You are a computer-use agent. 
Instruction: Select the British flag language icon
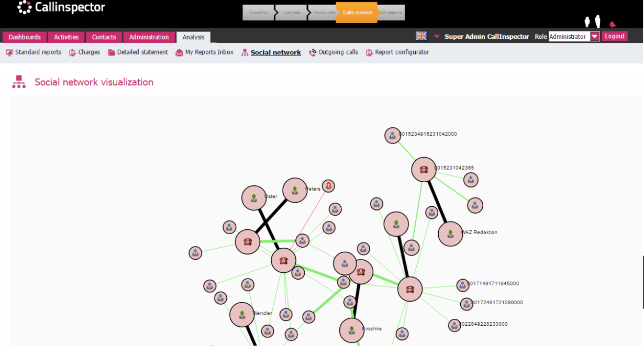tap(421, 36)
